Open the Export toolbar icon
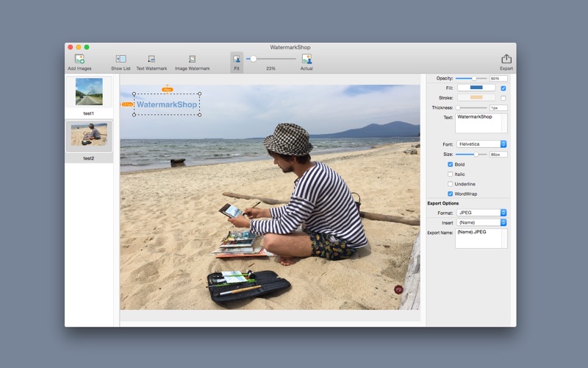 coord(506,59)
